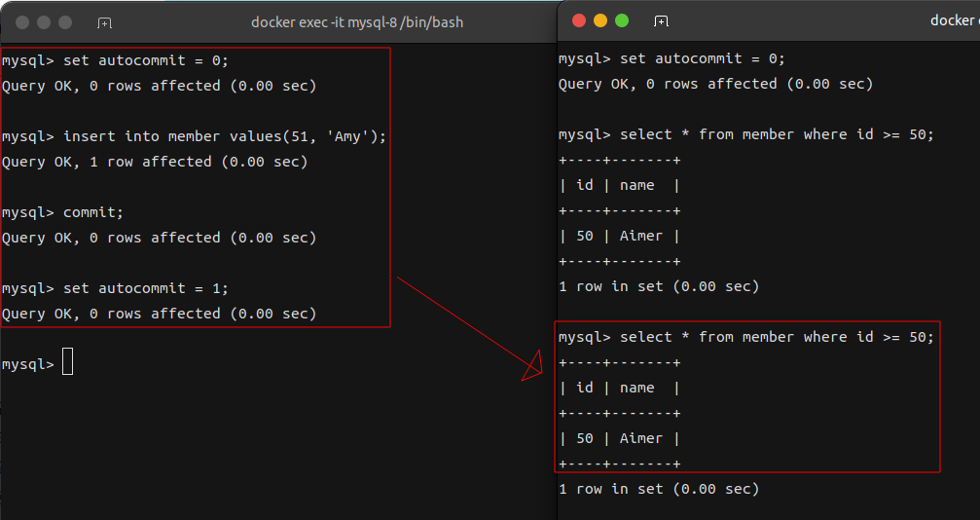This screenshot has height=520, width=980.
Task: Open a new tab in the left terminal window
Action: click(x=104, y=23)
